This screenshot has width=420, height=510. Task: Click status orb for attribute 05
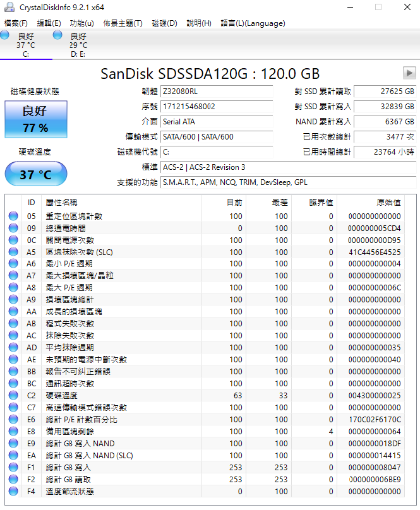point(13,216)
